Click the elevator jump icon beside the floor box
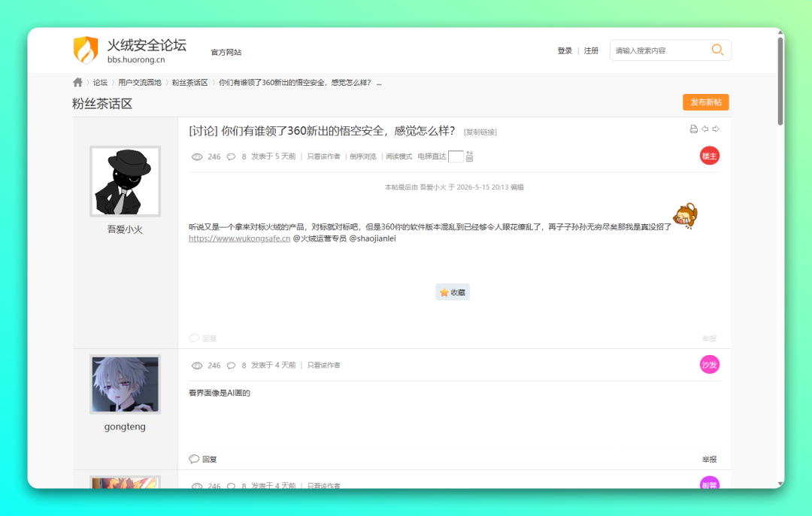 coord(469,156)
